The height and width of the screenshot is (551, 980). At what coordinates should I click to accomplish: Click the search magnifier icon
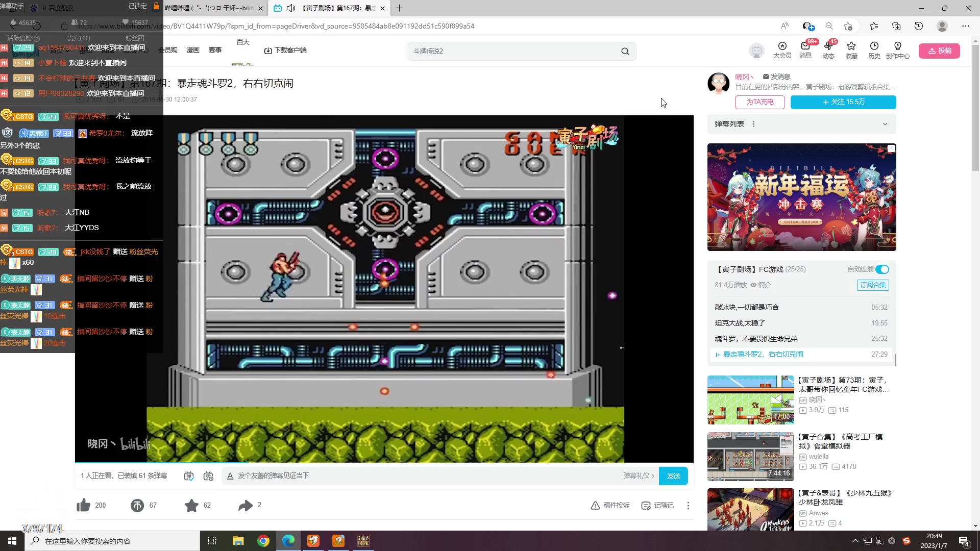625,51
